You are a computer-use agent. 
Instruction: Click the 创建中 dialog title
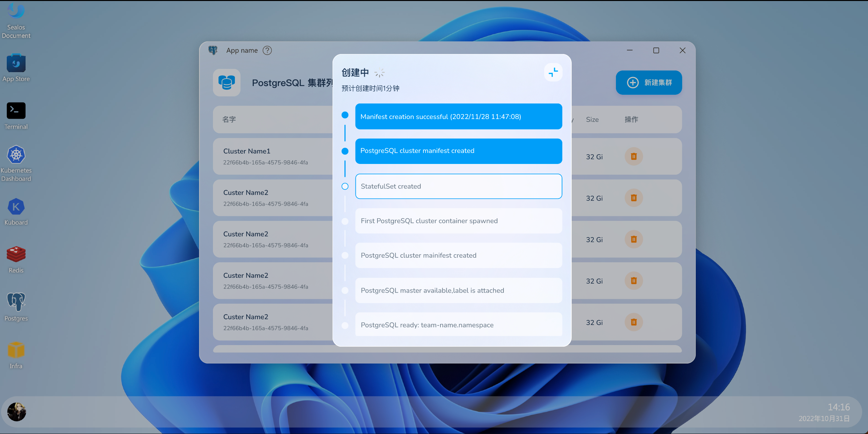coord(355,72)
